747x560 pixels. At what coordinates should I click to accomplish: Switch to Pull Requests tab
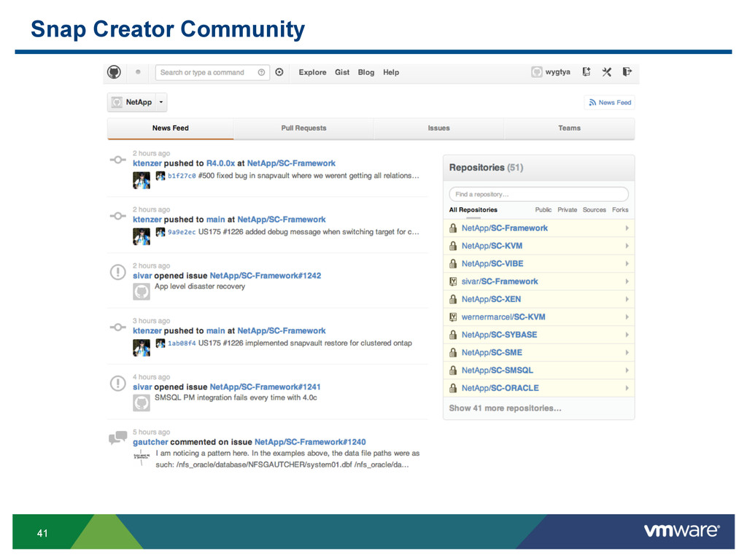(x=303, y=128)
